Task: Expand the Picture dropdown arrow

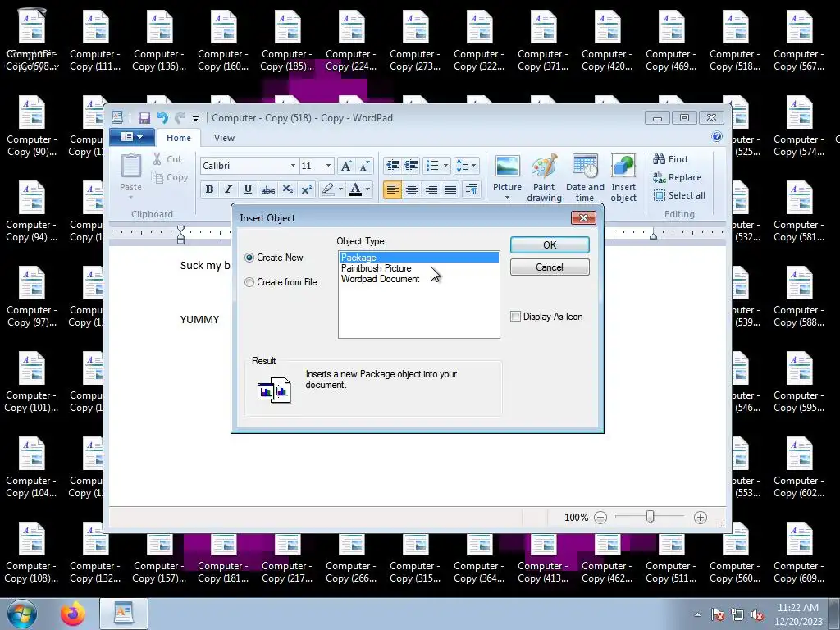Action: click(x=507, y=197)
